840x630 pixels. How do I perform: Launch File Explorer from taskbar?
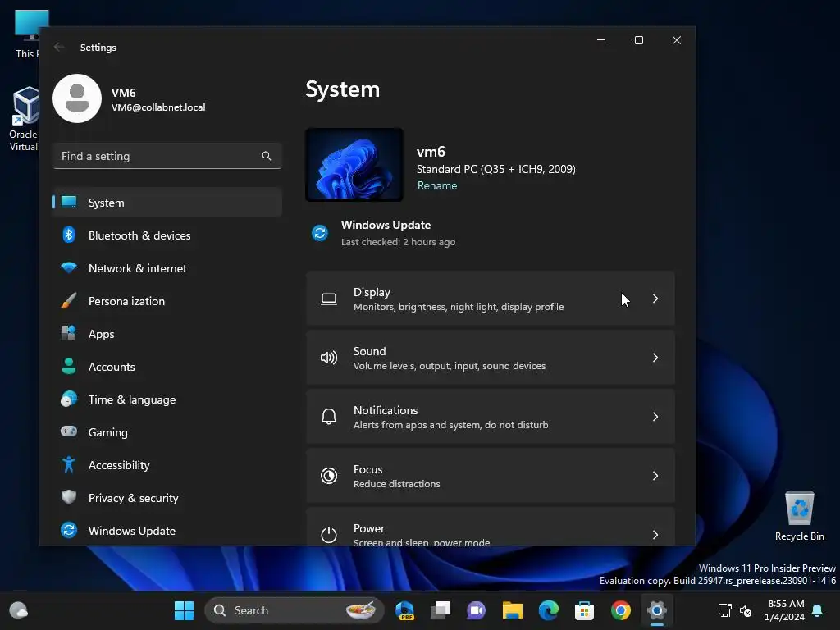click(x=512, y=610)
